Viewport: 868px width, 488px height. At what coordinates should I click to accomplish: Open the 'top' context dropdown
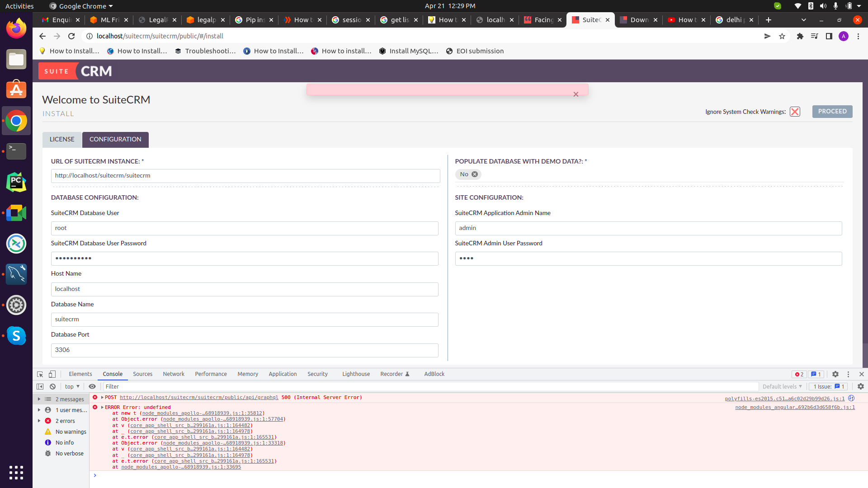[x=72, y=387]
